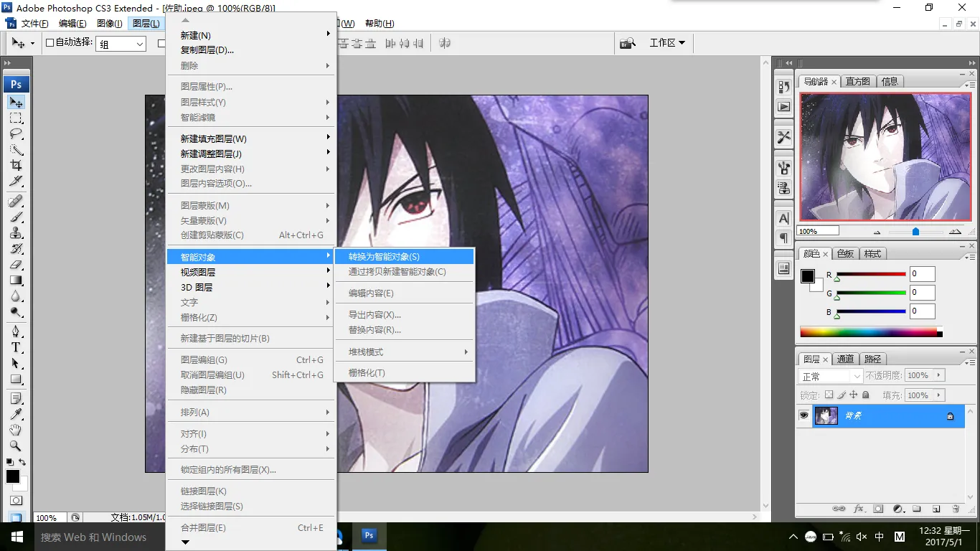
Task: Click the Windows Start button
Action: click(17, 537)
